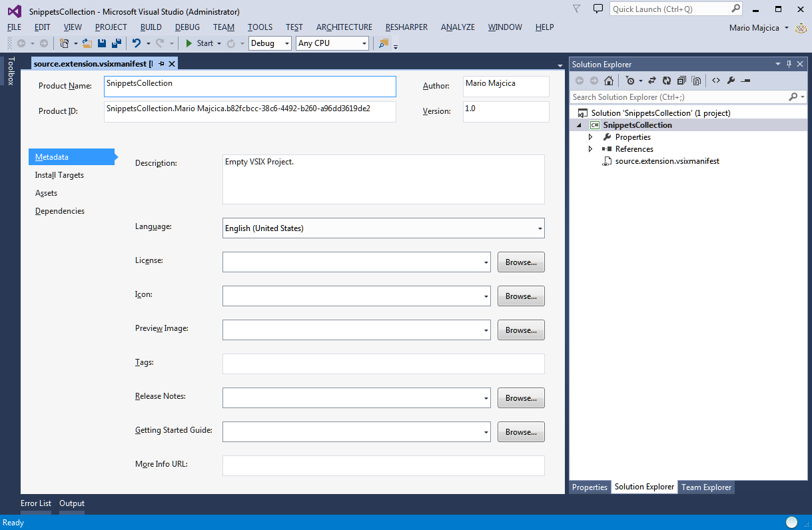Image resolution: width=812 pixels, height=530 pixels.
Task: Click Browse button for Release Notes
Action: pos(521,398)
